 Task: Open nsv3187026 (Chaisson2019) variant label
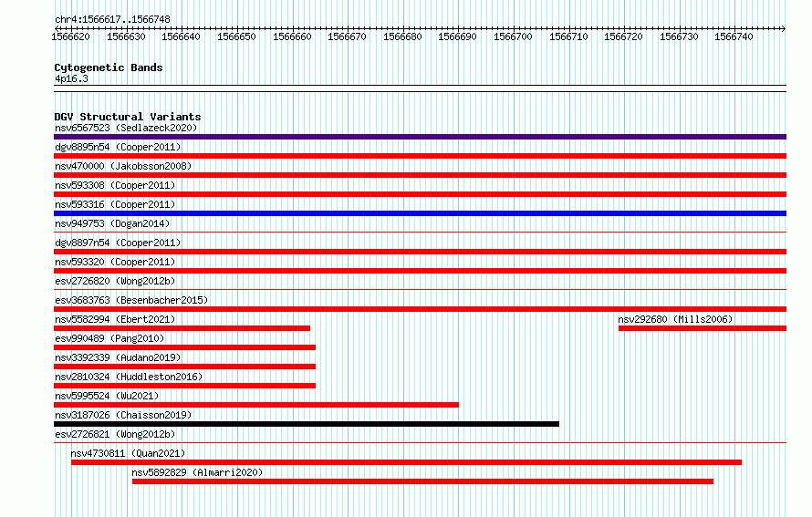[x=123, y=415]
